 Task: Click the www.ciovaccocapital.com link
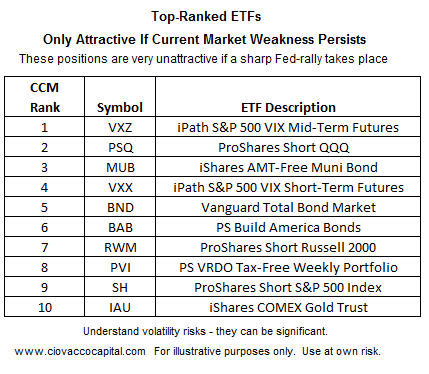click(x=80, y=351)
